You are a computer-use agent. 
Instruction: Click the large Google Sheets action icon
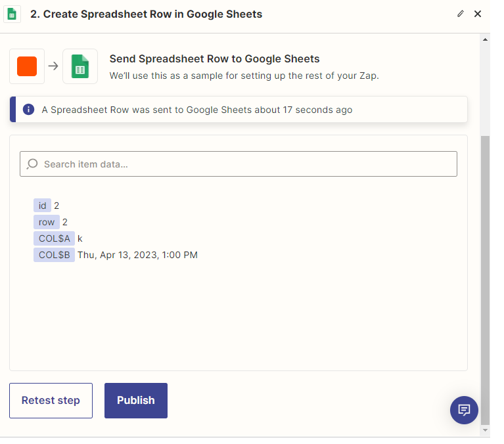pyautogui.click(x=80, y=66)
